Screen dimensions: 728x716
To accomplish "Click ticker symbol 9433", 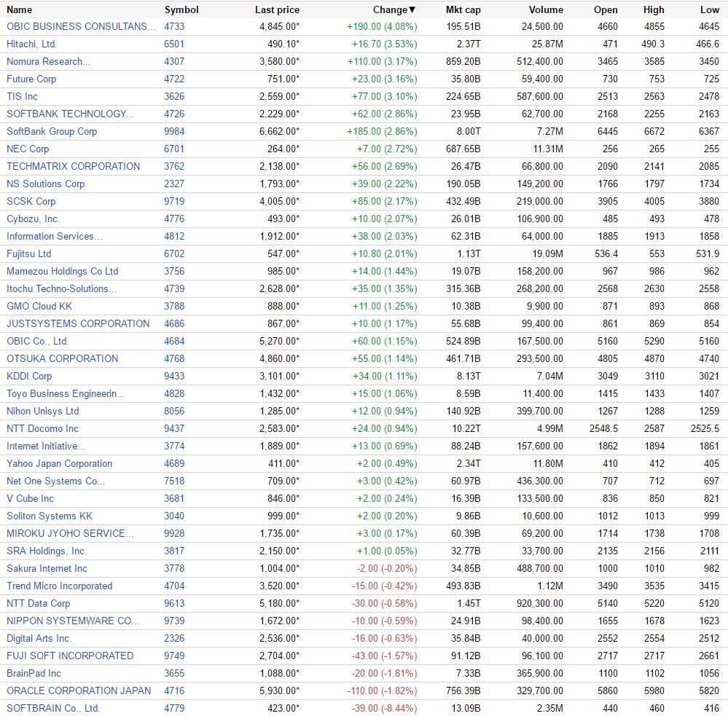I will tap(174, 377).
